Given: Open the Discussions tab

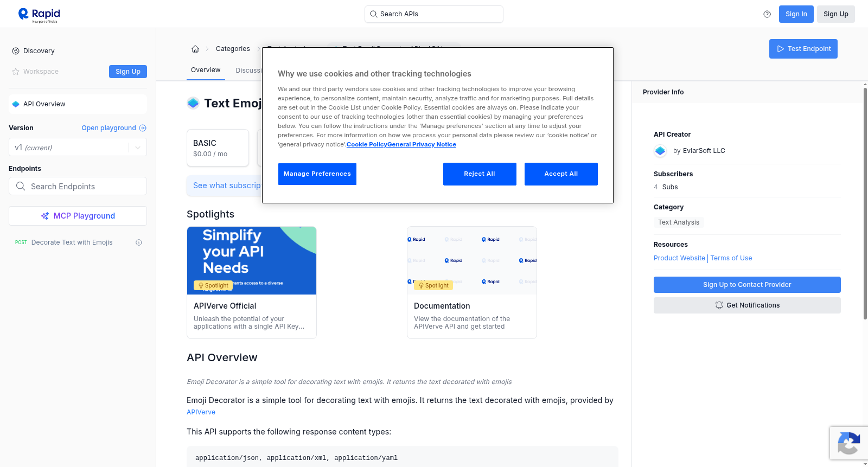Looking at the screenshot, I should point(248,71).
